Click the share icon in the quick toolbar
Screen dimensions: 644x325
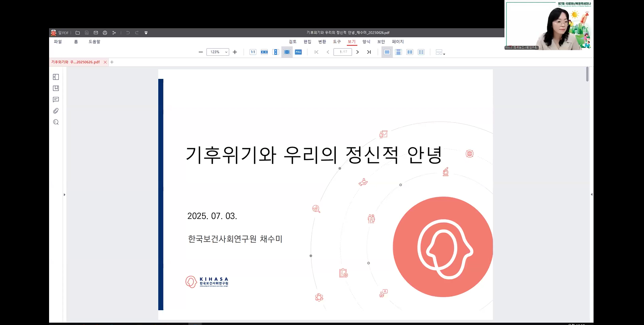tap(114, 33)
